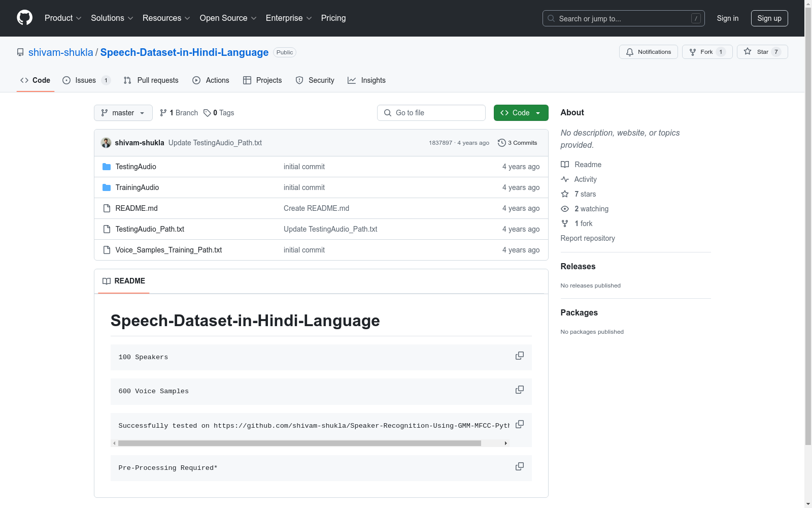Click the 'Search or jump to' field
Image resolution: width=812 pixels, height=508 pixels.
624,18
